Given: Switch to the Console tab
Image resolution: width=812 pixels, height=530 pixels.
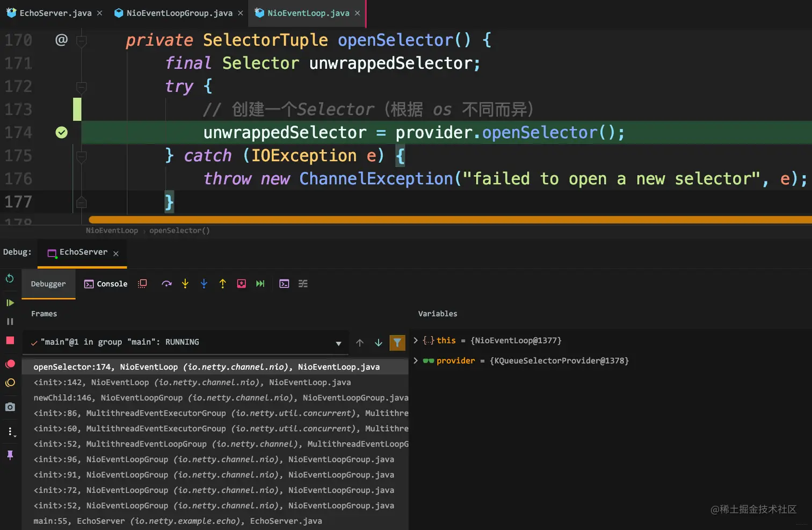Looking at the screenshot, I should pos(106,284).
